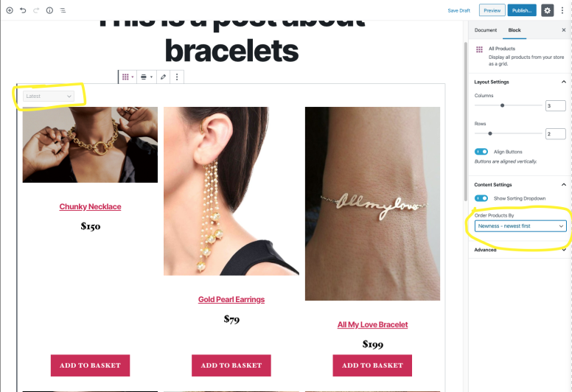Open the Chunky Necklace product link
Image resolution: width=572 pixels, height=392 pixels.
point(90,206)
